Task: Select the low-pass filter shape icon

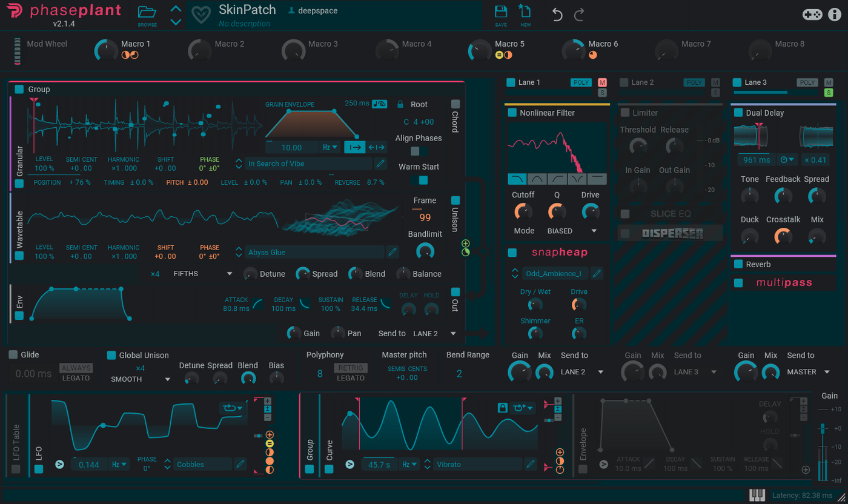Action: point(517,179)
